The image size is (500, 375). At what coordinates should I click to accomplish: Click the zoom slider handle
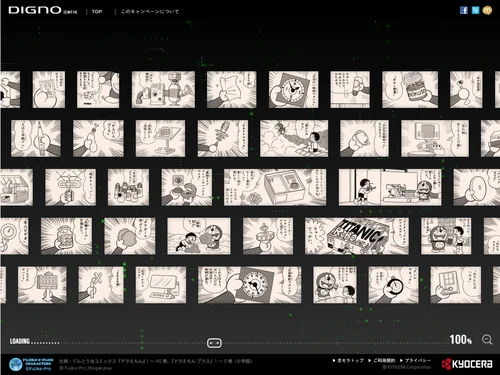[214, 343]
